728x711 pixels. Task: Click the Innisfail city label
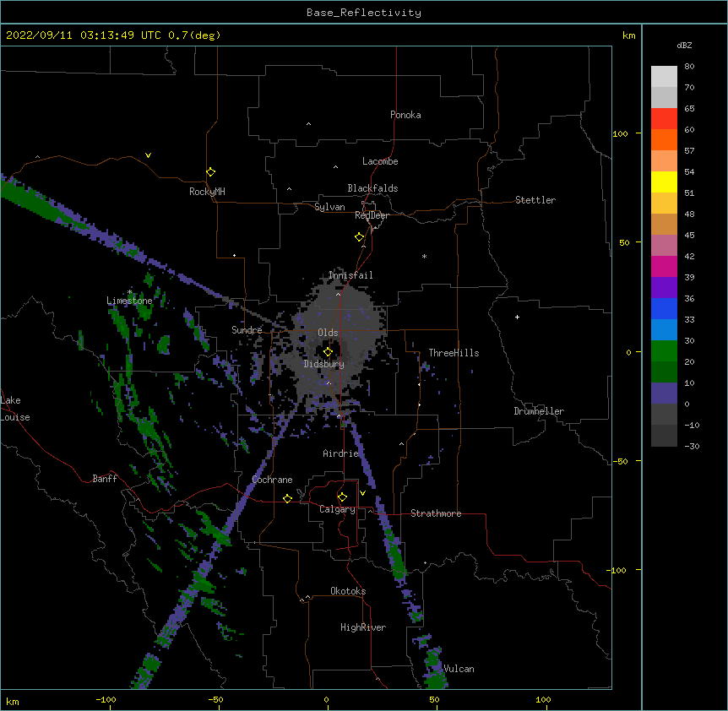(x=350, y=275)
